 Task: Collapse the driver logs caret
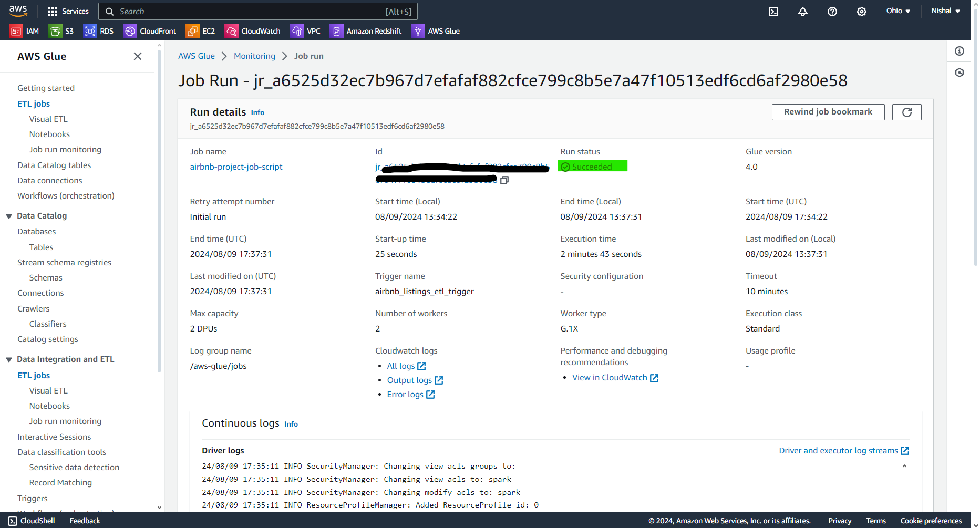click(904, 466)
